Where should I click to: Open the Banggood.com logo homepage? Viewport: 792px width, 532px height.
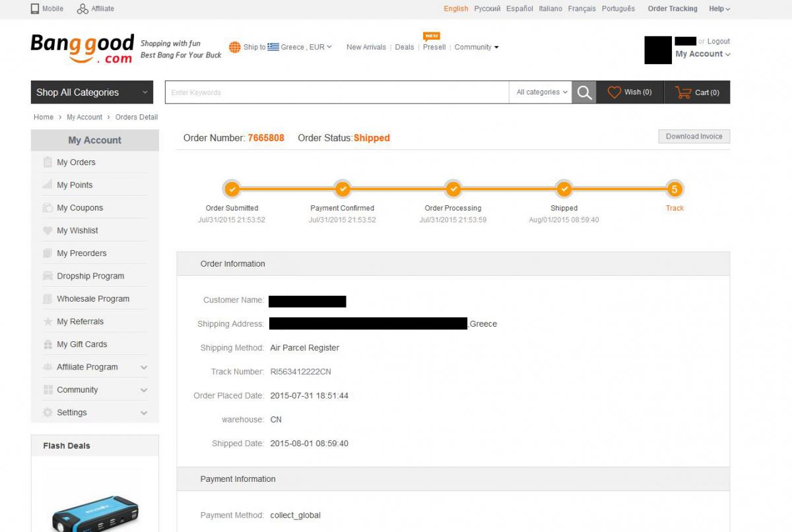coord(82,49)
